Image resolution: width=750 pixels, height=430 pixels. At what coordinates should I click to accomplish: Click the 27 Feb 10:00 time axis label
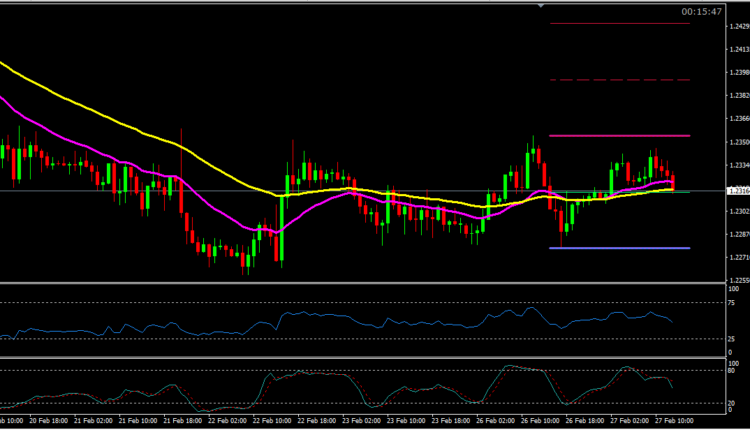(677, 422)
